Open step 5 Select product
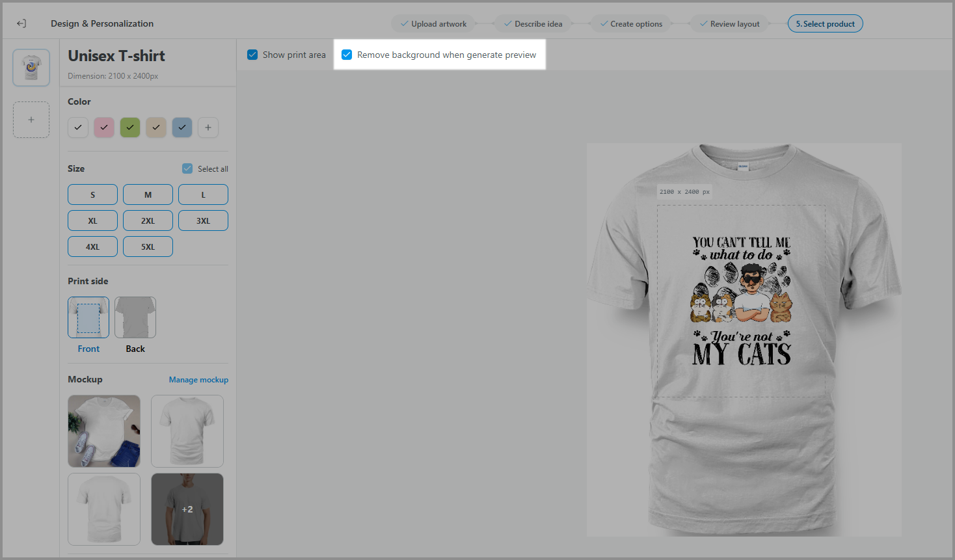 coord(826,24)
